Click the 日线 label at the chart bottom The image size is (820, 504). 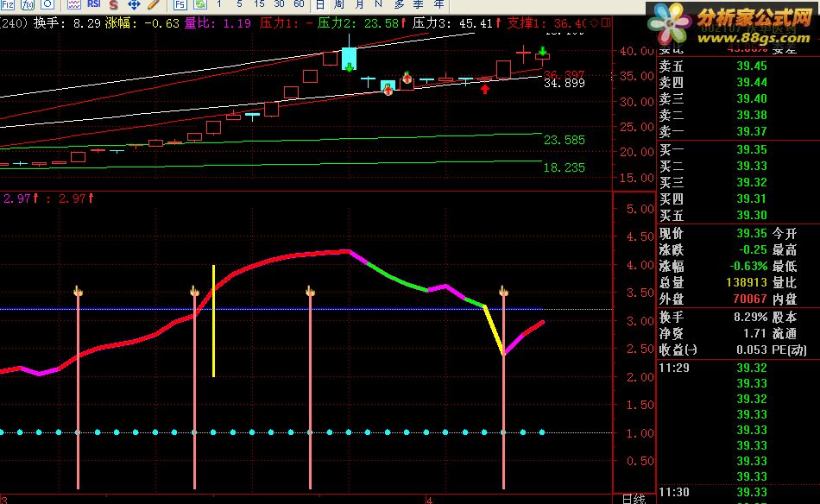pyautogui.click(x=634, y=499)
